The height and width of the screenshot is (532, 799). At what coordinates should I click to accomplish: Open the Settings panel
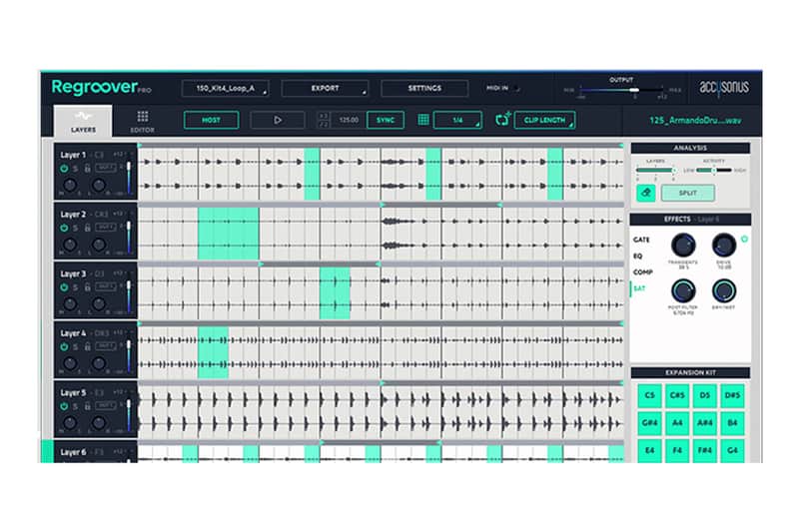coord(424,88)
